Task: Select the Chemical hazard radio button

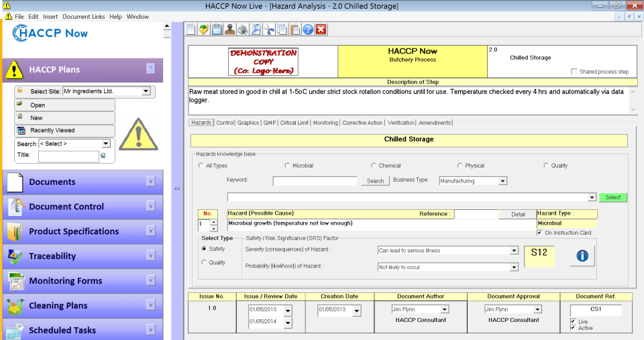Action: click(374, 166)
